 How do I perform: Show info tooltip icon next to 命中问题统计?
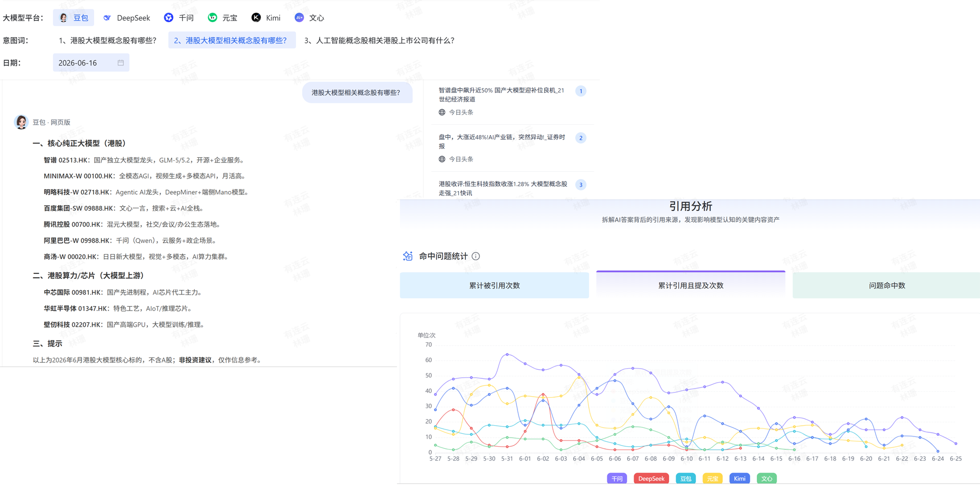(x=476, y=256)
